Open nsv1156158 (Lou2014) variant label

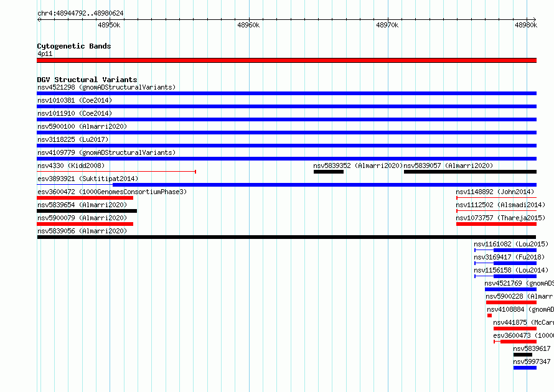(511, 270)
